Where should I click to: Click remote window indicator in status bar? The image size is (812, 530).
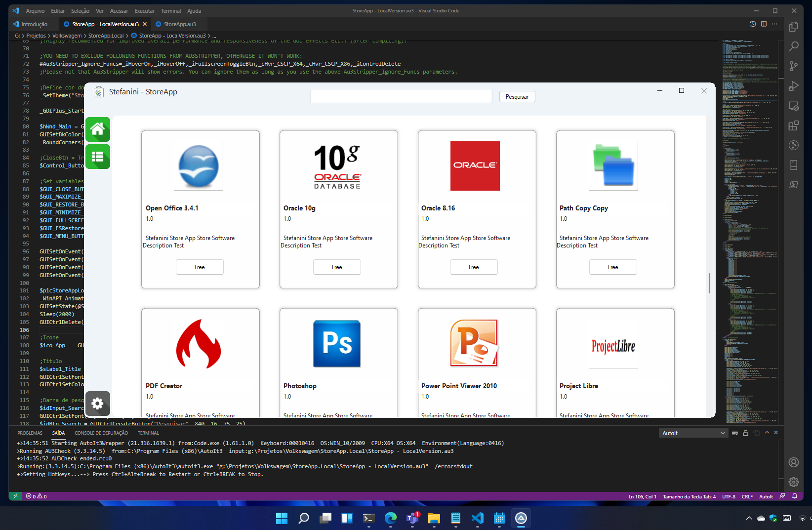click(x=15, y=496)
